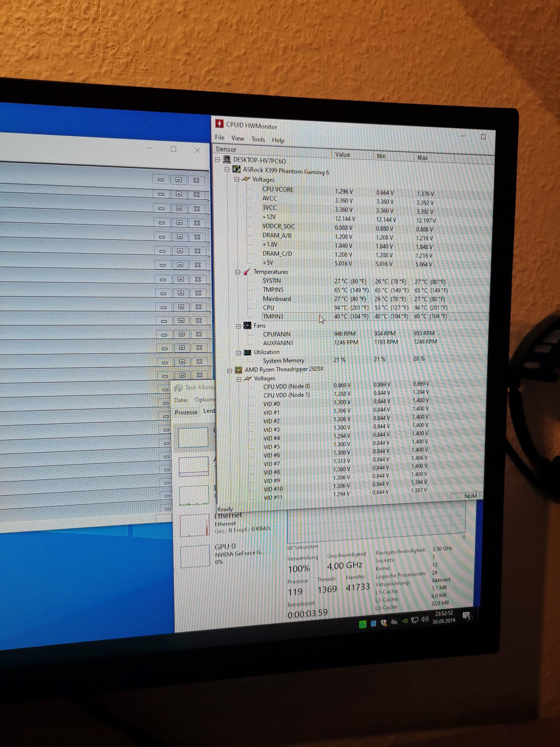This screenshot has height=747, width=560.
Task: Open the Action Center notification icon
Action: point(467,616)
